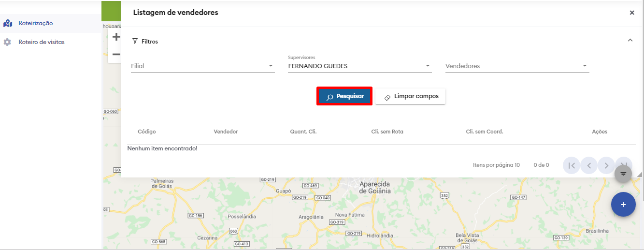Click the blue round plus floating button
This screenshot has width=644, height=250.
point(623,205)
